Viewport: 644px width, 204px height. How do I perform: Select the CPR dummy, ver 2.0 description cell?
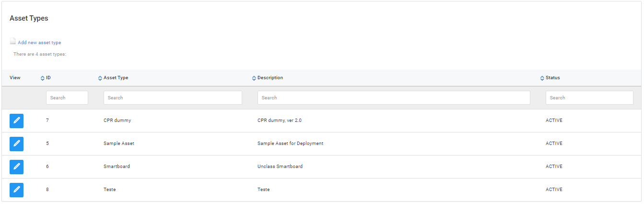point(280,120)
